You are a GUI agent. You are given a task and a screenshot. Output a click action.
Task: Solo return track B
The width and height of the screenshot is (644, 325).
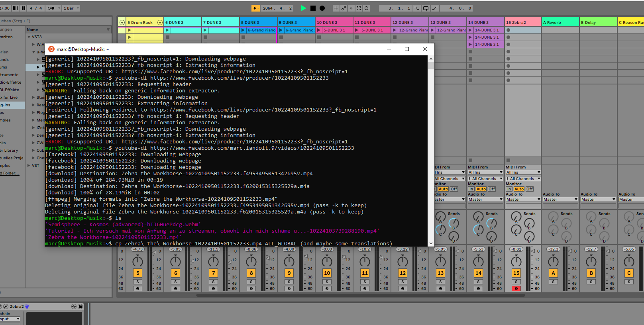591,282
